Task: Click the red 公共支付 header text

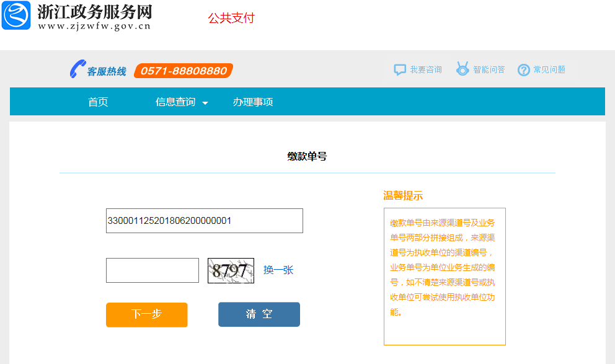Action: (232, 18)
